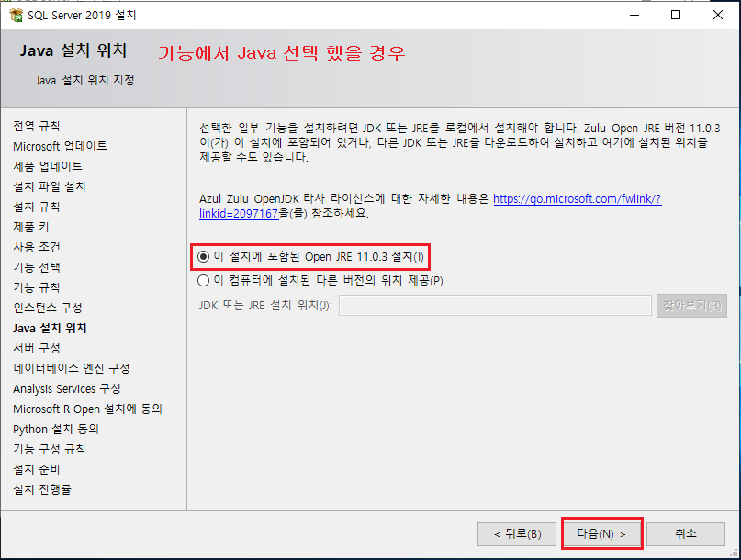The image size is (741, 560).
Task: Go back with the 뒤로(B) button
Action: point(517,534)
